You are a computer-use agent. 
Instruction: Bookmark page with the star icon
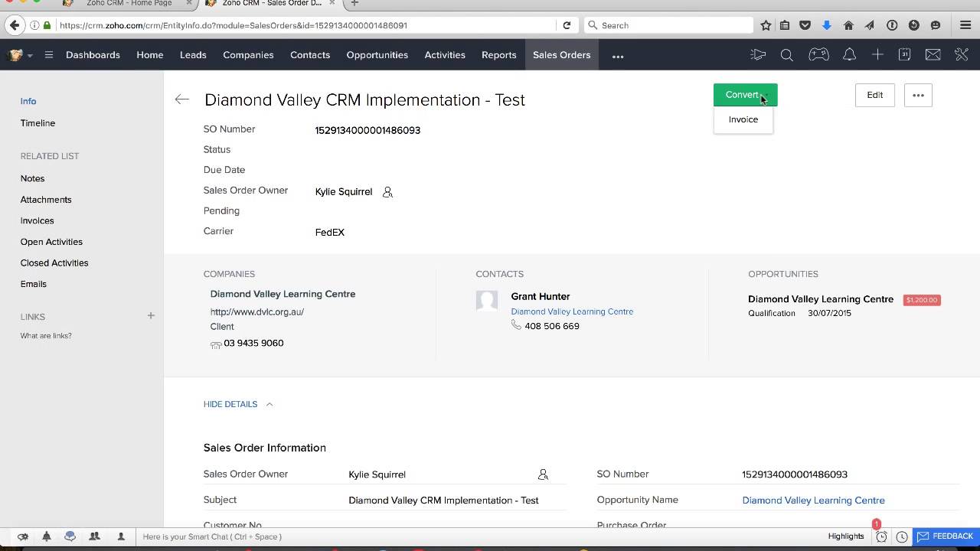[766, 25]
